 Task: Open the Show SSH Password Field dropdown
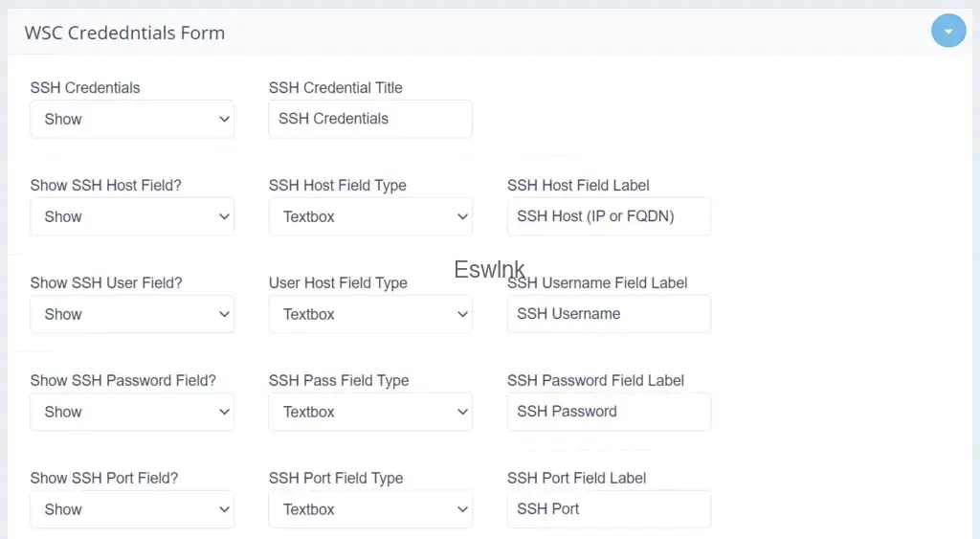(x=132, y=413)
